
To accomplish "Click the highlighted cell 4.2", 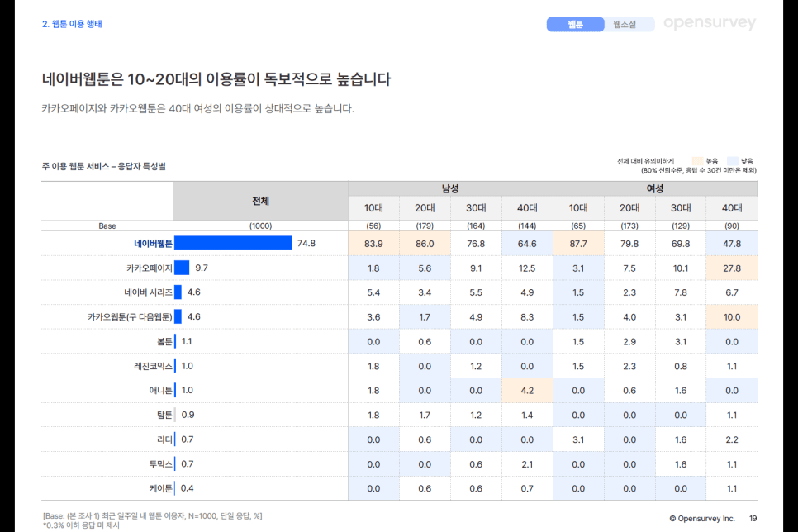I will click(x=527, y=391).
